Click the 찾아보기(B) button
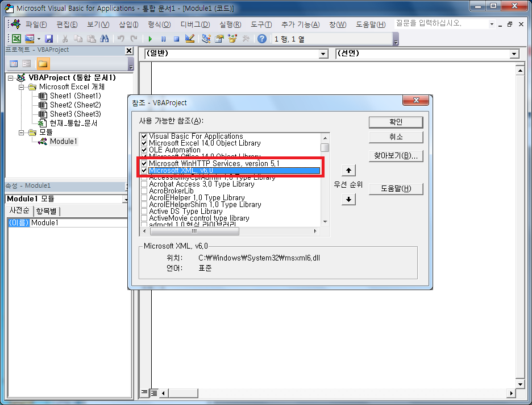This screenshot has width=532, height=405. point(396,156)
